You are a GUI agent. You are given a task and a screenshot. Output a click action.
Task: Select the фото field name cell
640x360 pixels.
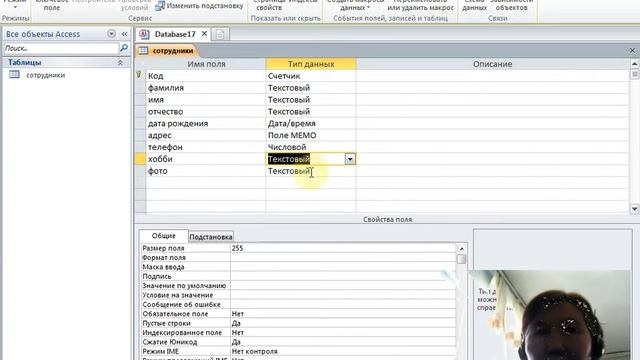tap(206, 171)
